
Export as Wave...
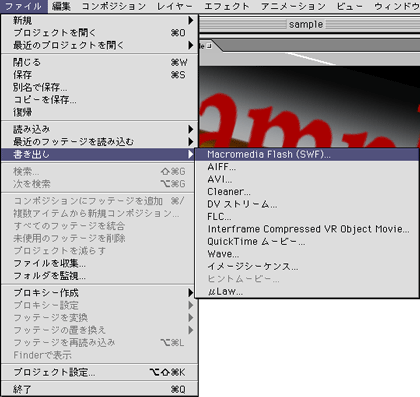click(x=307, y=254)
